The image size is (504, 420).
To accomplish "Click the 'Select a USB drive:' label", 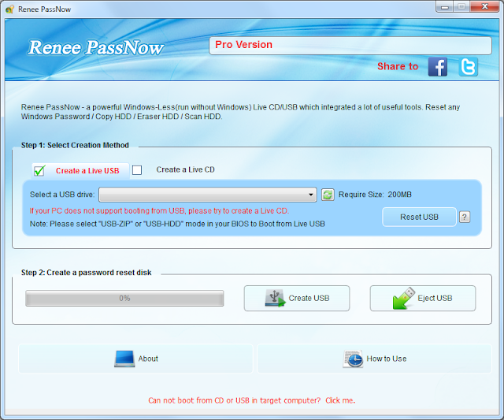I will click(62, 195).
